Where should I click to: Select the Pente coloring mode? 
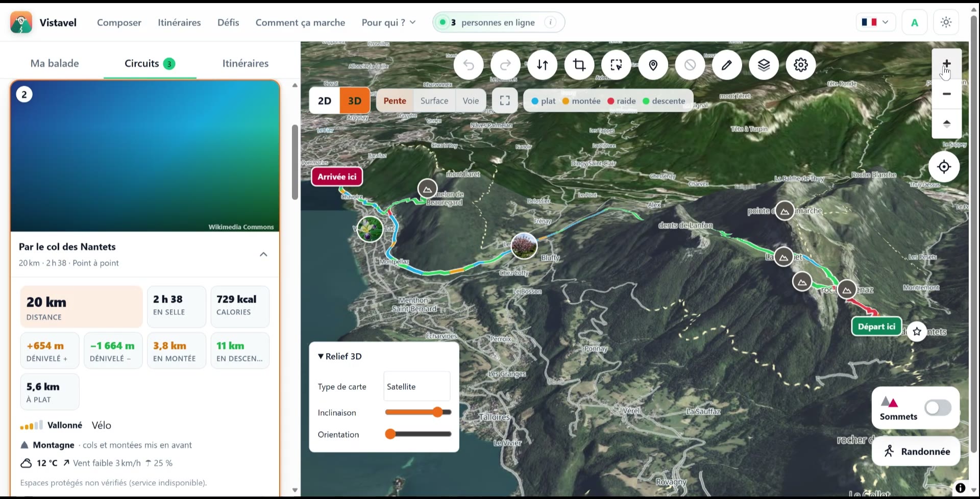(395, 101)
